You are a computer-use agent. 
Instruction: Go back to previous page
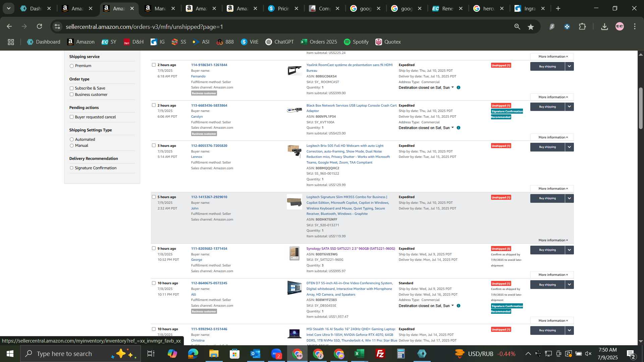click(9, 26)
